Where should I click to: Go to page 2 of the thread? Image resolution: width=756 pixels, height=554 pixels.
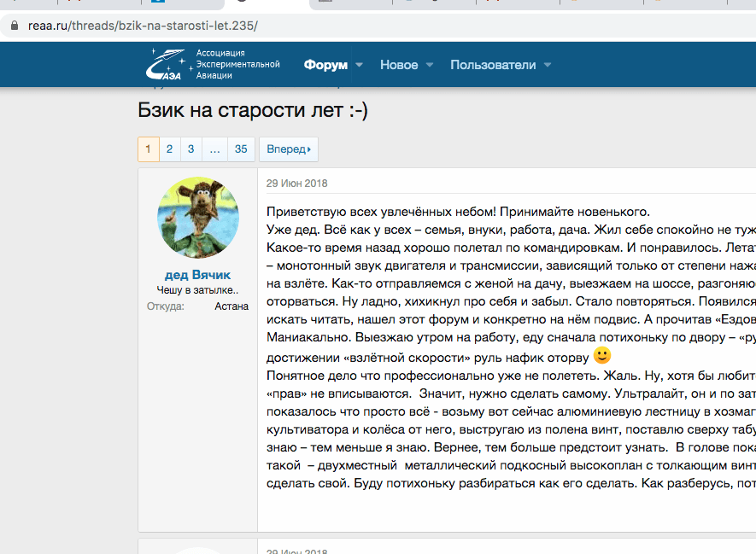[169, 149]
